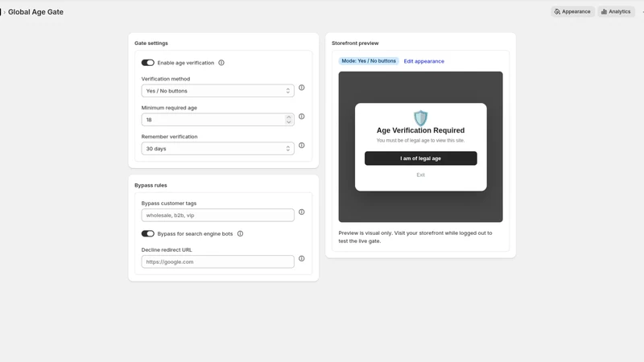The image size is (644, 362).
Task: Increase minimum required age with stepper
Action: pos(288,117)
